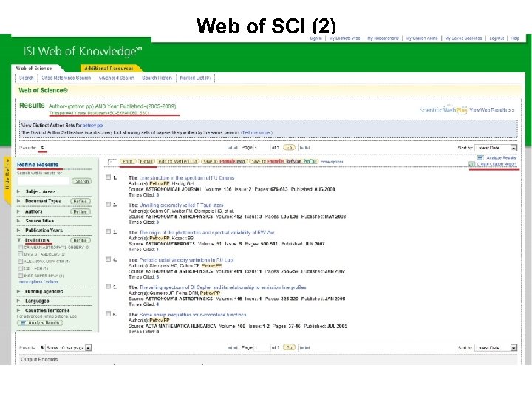The image size is (532, 399).
Task: Open the Search menu link
Action: (26, 78)
